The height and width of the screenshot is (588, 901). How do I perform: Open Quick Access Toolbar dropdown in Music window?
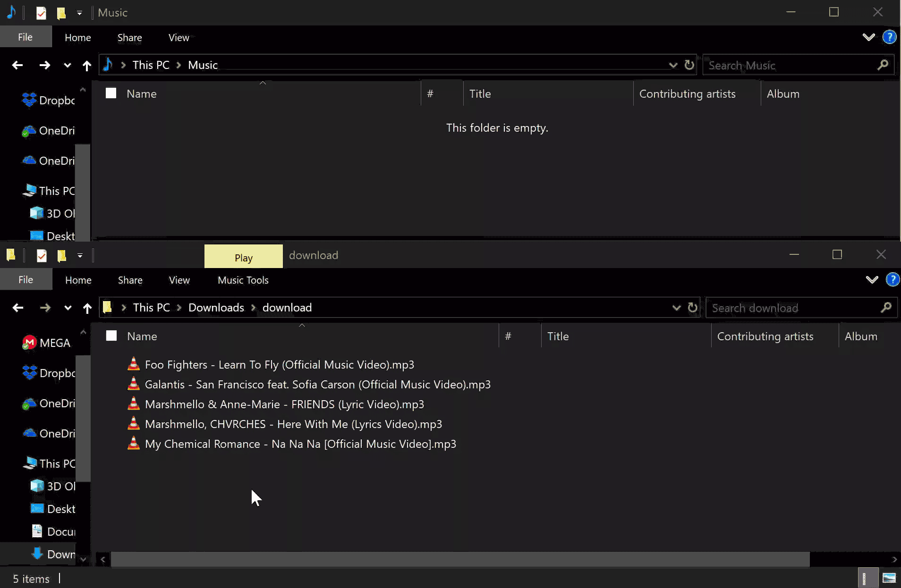(79, 13)
